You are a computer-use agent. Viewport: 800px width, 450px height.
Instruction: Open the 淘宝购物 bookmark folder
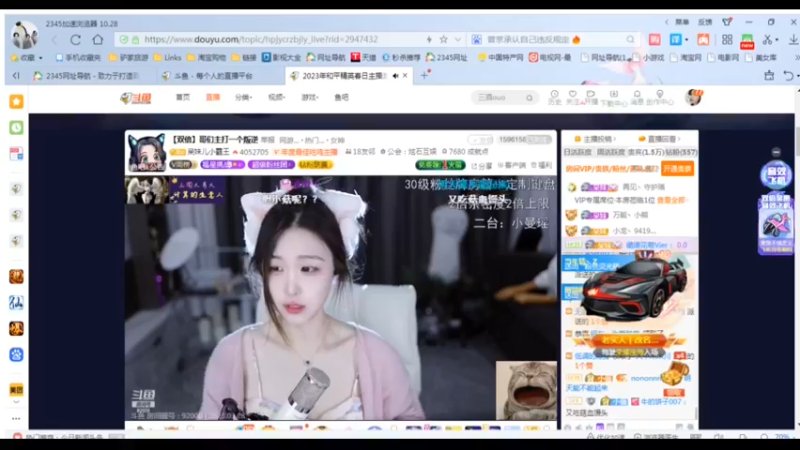[207, 58]
